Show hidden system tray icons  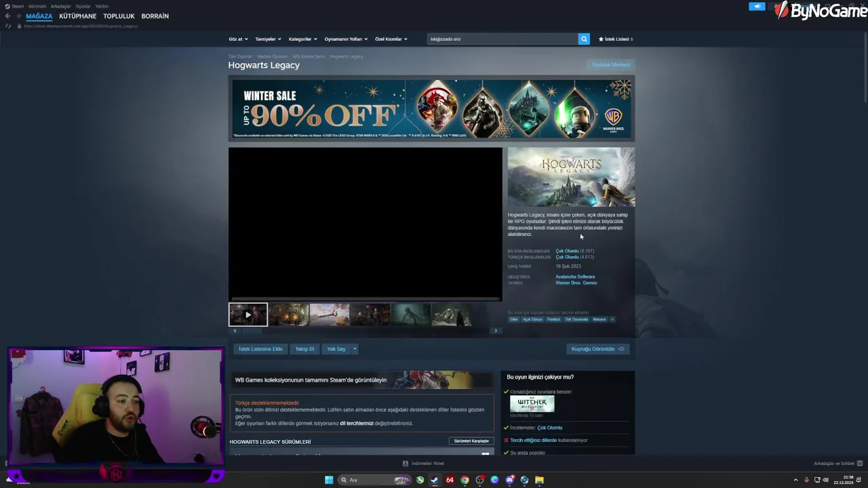tap(795, 480)
